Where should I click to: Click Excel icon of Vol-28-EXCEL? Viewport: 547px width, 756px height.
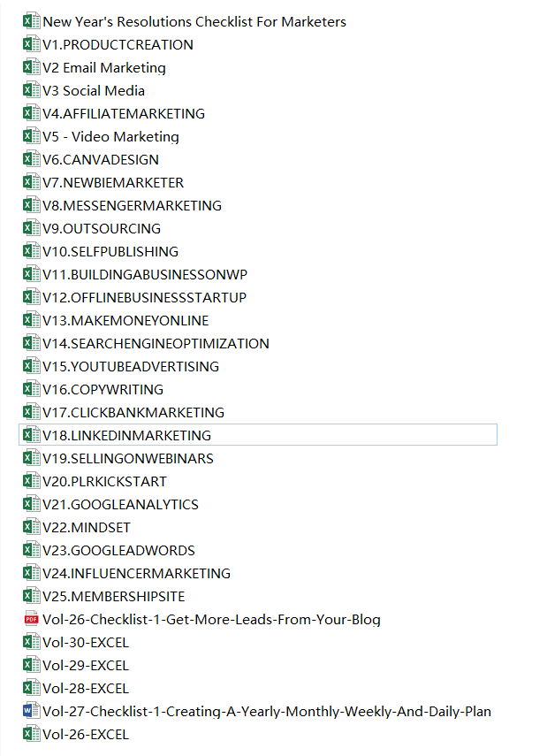pyautogui.click(x=31, y=688)
